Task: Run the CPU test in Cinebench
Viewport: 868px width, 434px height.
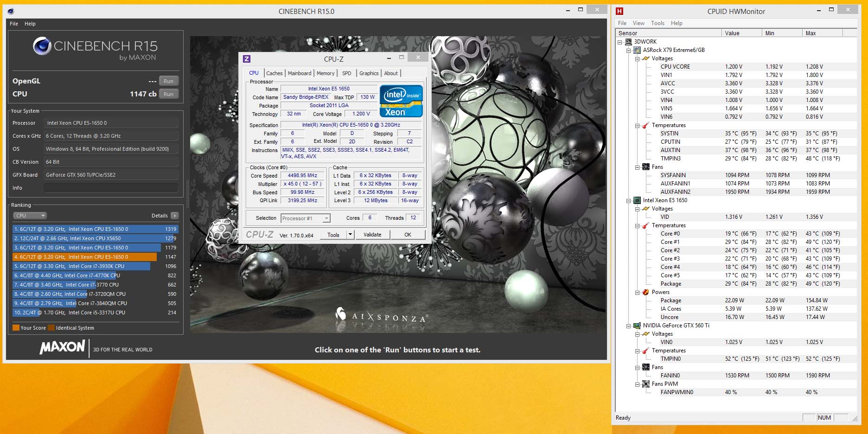Action: (169, 94)
